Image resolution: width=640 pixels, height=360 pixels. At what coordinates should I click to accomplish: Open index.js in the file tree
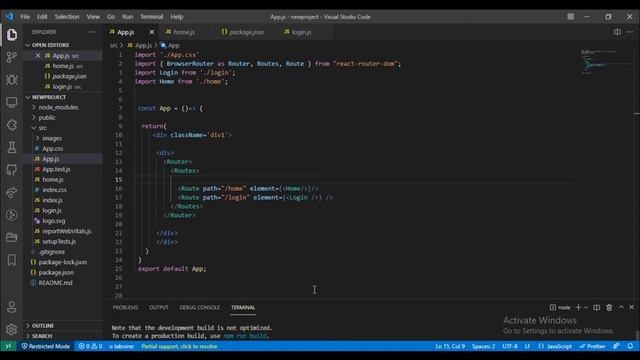coord(52,200)
